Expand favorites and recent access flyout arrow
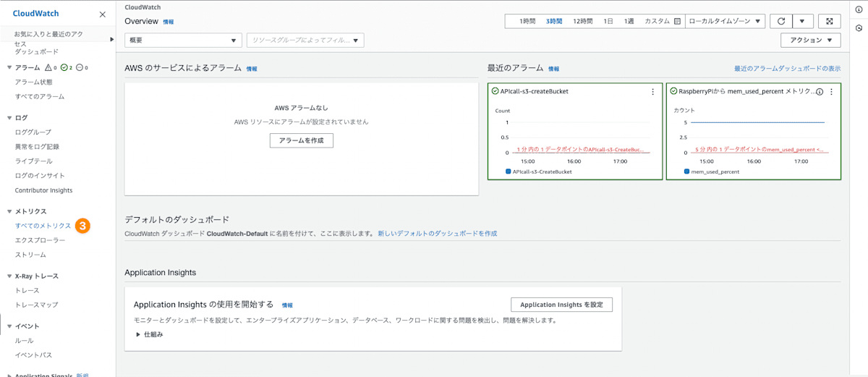 click(111, 39)
